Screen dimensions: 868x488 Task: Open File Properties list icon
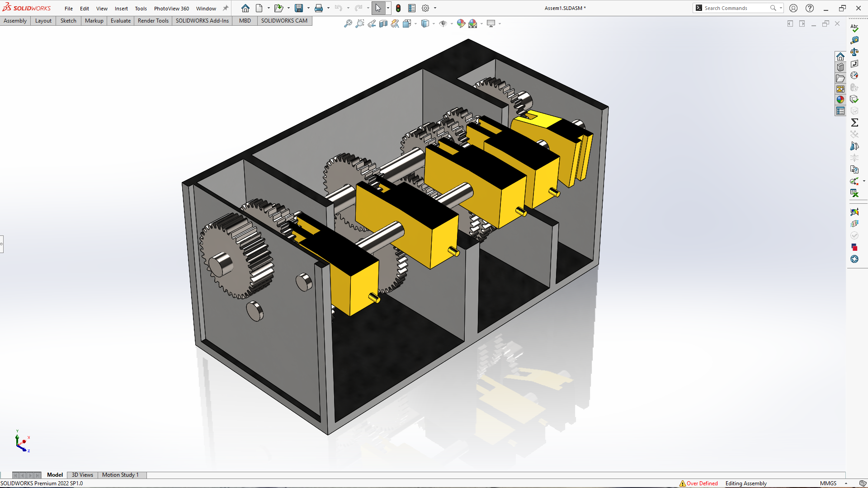[x=412, y=8]
